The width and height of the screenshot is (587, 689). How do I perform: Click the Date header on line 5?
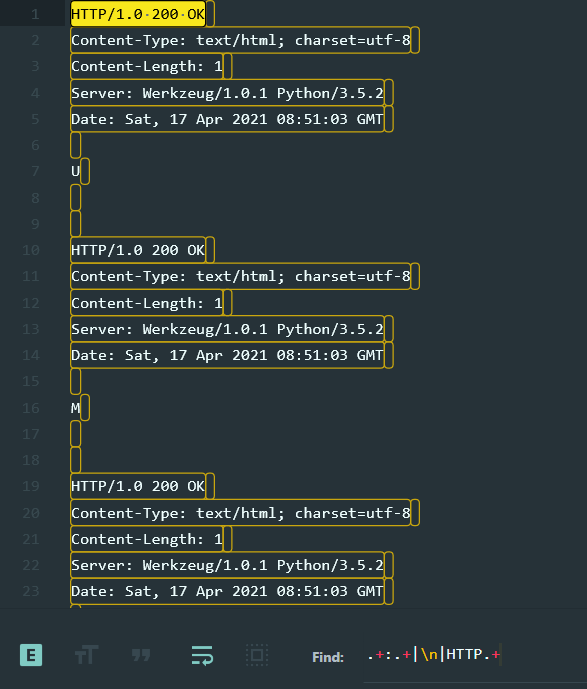(227, 119)
